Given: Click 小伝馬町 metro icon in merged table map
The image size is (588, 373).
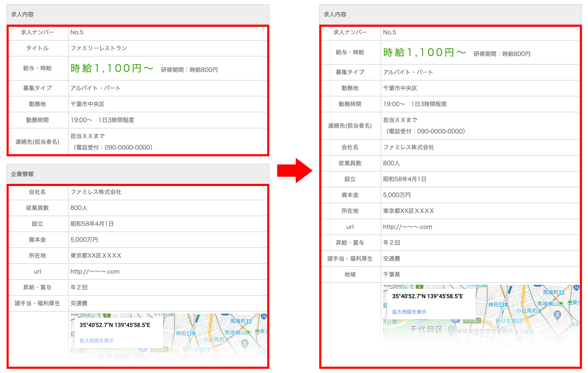Looking at the screenshot, I should (x=540, y=311).
